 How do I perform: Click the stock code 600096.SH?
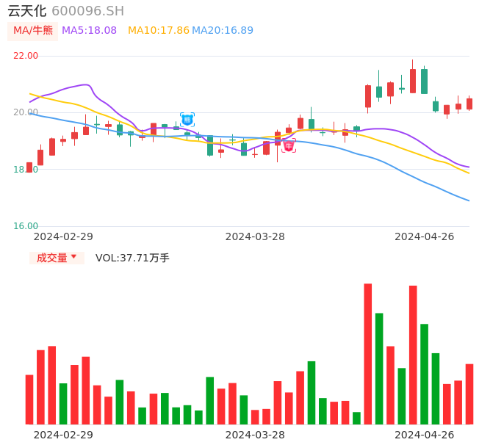[x=87, y=11]
